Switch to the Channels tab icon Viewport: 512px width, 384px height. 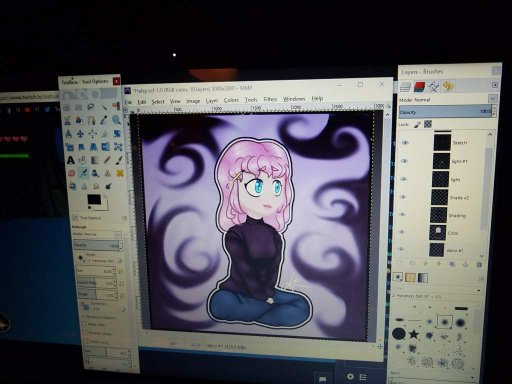[419, 87]
